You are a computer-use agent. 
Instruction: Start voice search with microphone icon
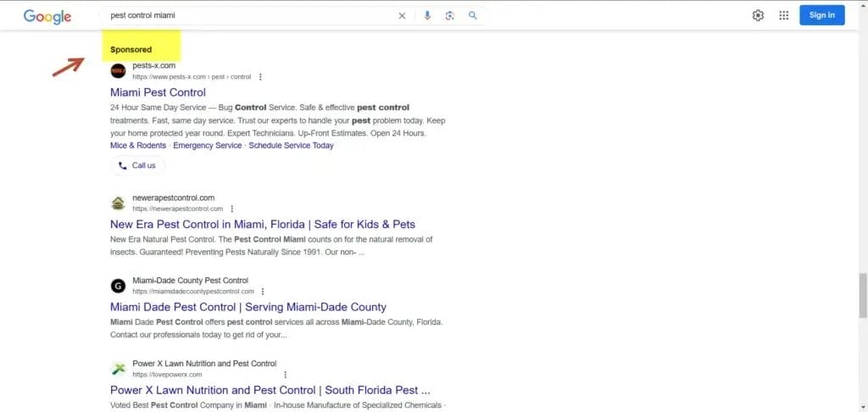point(427,15)
